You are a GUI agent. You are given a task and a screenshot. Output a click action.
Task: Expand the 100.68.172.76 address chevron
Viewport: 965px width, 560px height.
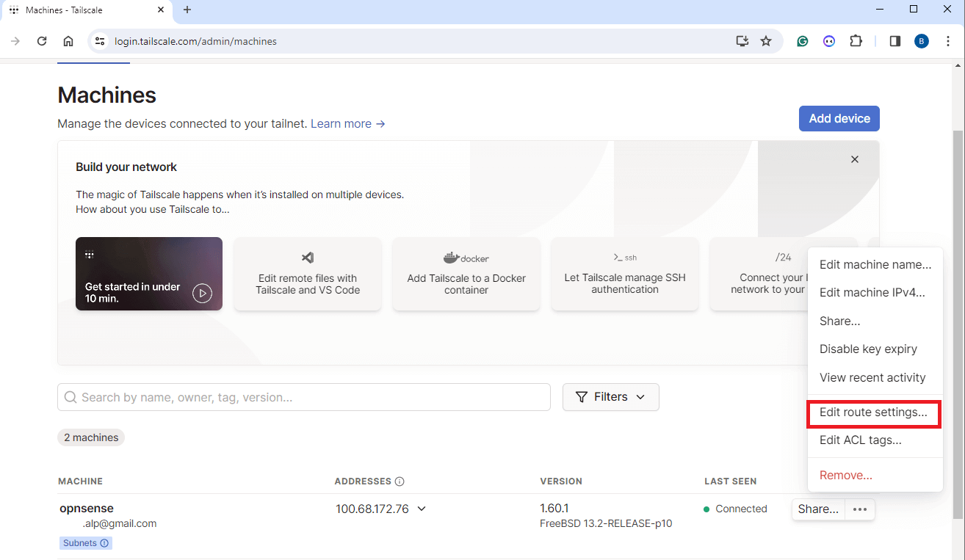pos(422,509)
